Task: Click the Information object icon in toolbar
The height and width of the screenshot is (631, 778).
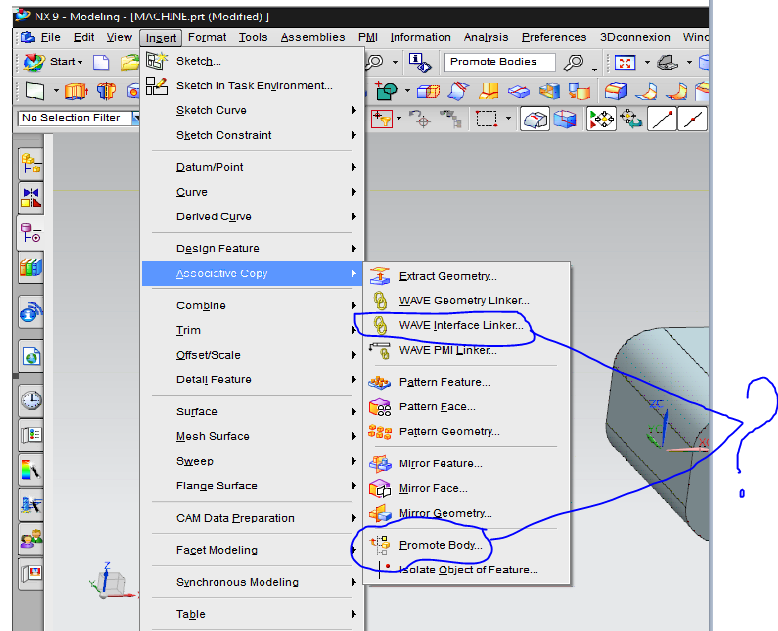Action: point(420,63)
